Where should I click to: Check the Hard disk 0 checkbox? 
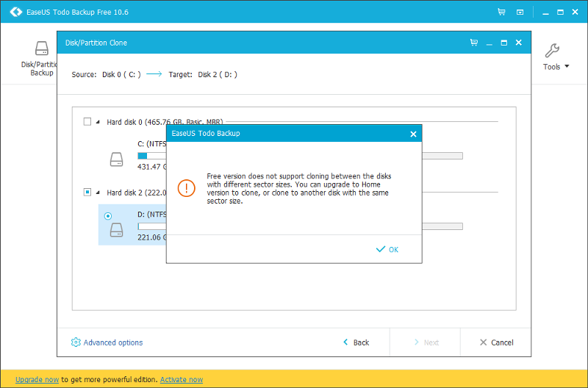pyautogui.click(x=87, y=121)
